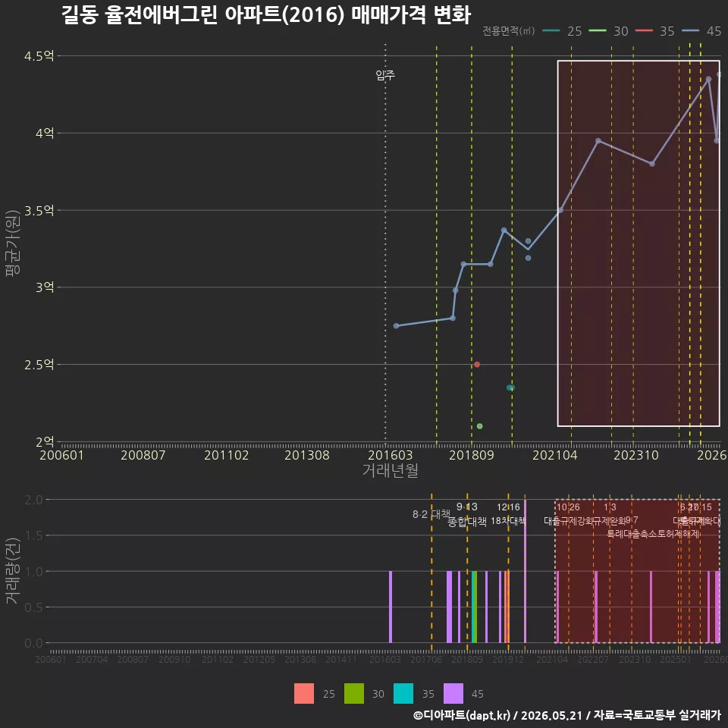Click the 1.0 volume axis label
This screenshot has height=728, width=728.
click(33, 572)
